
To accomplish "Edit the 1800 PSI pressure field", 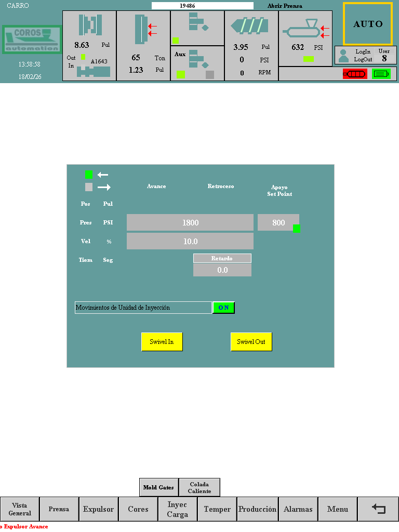I will [190, 222].
